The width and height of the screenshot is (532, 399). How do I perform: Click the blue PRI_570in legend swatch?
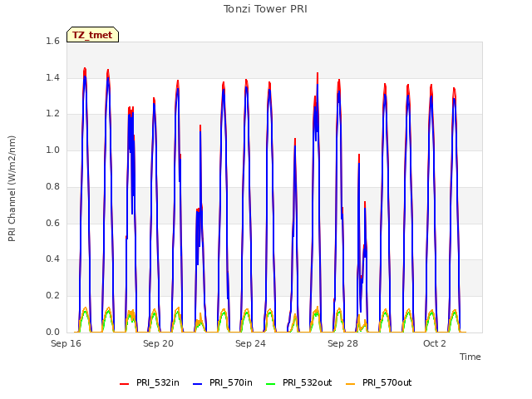pos(198,383)
